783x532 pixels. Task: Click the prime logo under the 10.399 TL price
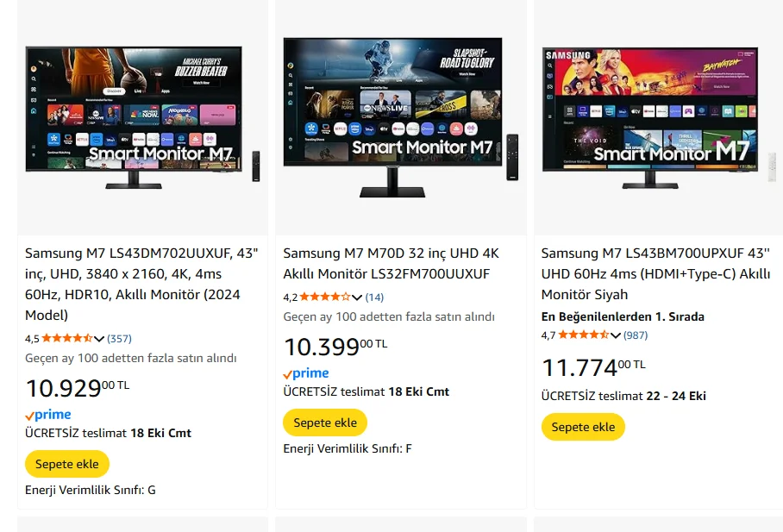(307, 373)
